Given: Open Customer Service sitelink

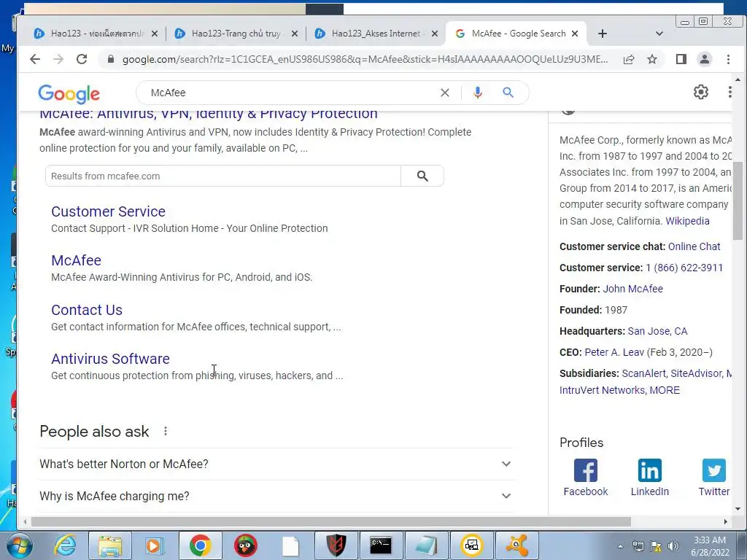Looking at the screenshot, I should click(108, 211).
